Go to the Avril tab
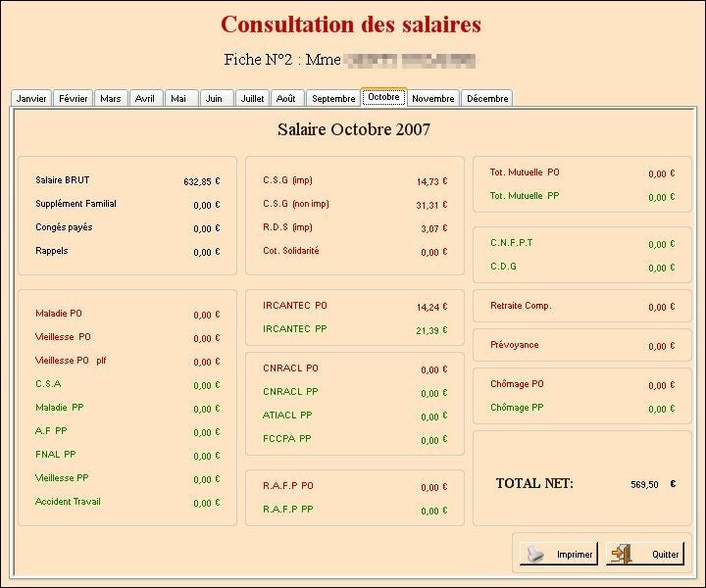Screen dimensions: 706x588 (x=145, y=99)
